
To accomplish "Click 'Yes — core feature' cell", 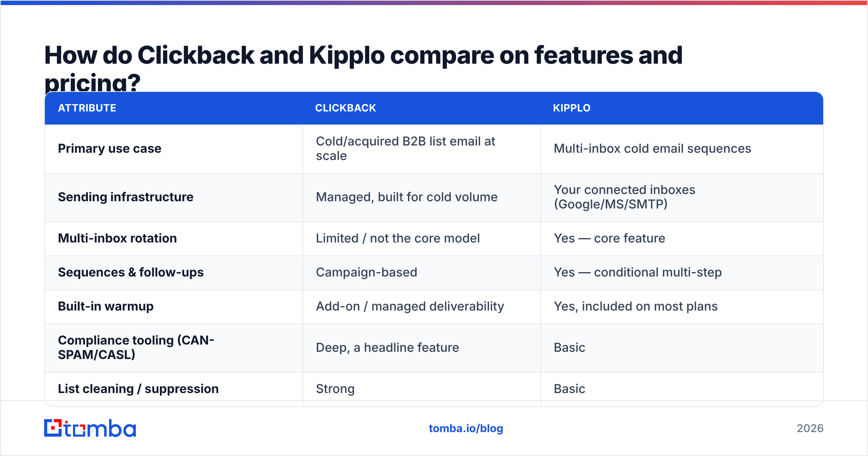I will (609, 238).
